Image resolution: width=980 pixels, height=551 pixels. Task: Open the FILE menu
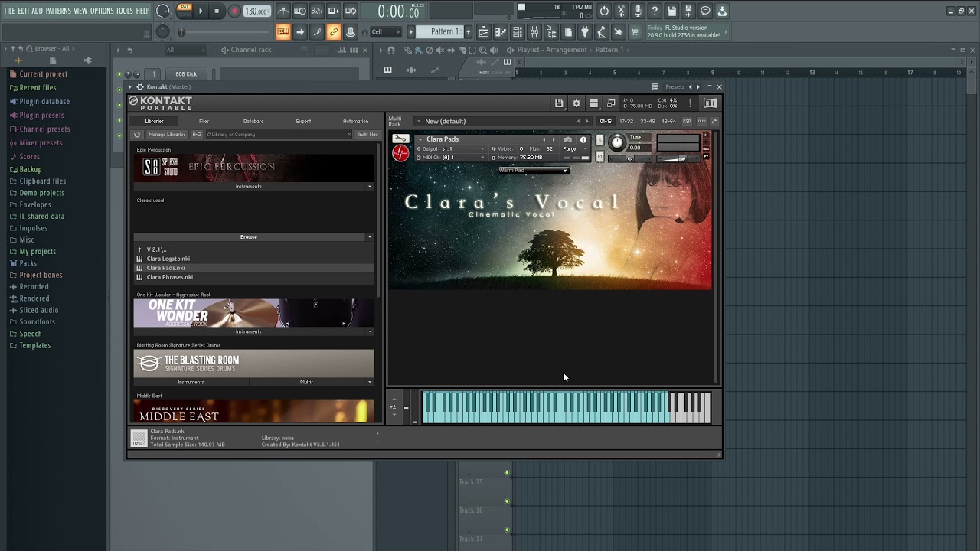9,11
